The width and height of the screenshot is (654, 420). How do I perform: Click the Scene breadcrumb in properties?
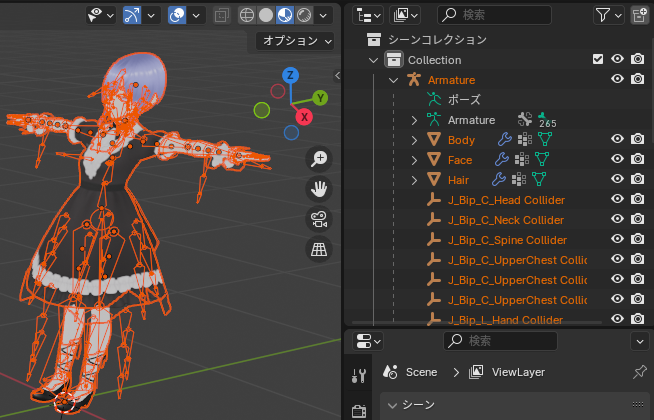[x=421, y=372]
